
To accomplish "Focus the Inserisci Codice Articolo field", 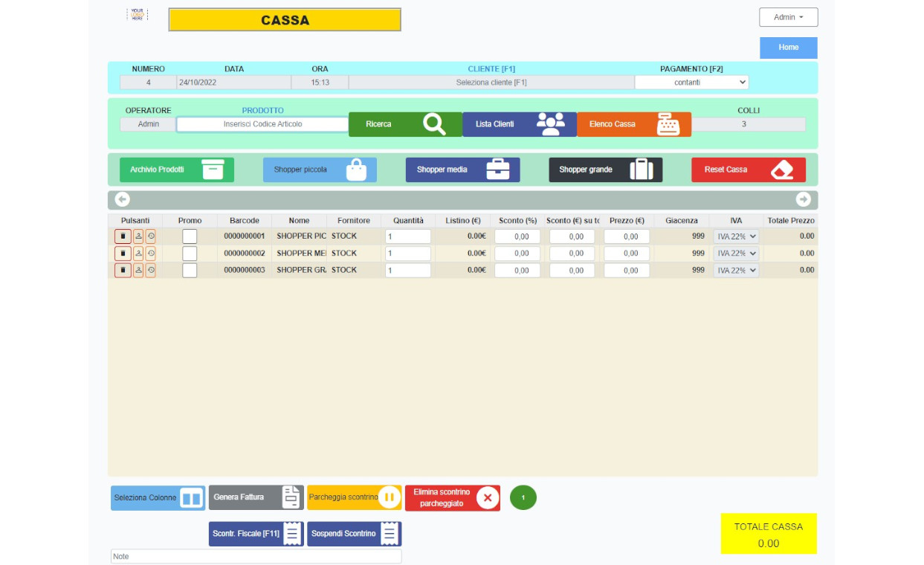I will [262, 124].
